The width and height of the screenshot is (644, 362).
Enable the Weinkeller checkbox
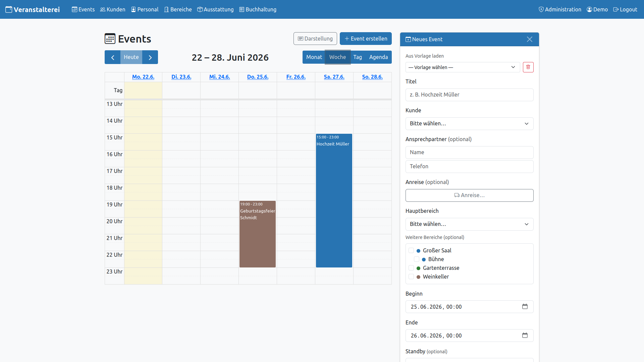(411, 277)
